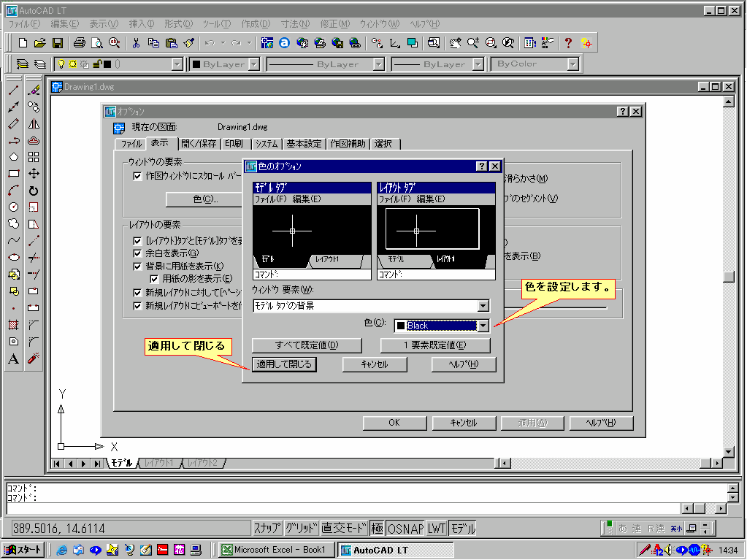Select the Hatch tool icon

click(x=14, y=325)
